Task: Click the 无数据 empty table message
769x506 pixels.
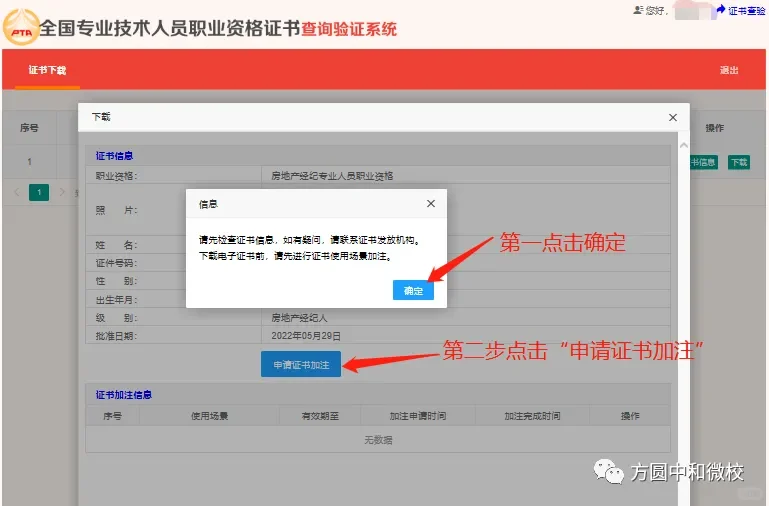Action: tap(378, 440)
